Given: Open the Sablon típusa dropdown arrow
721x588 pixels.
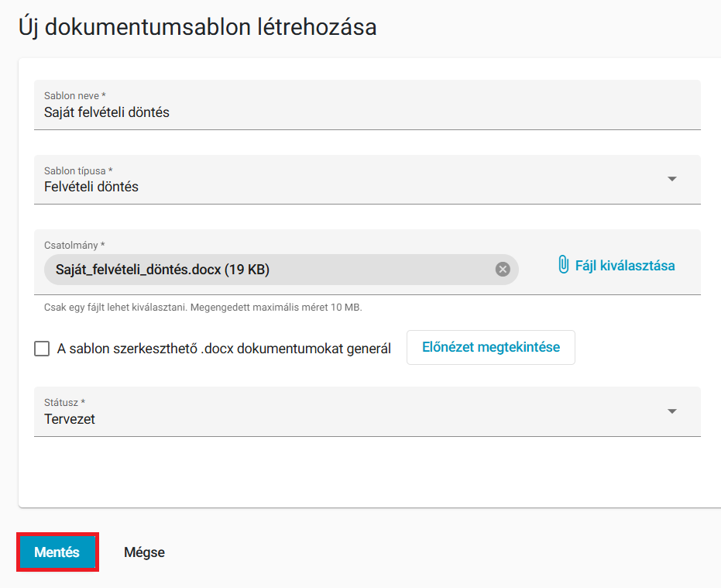Looking at the screenshot, I should [x=671, y=179].
